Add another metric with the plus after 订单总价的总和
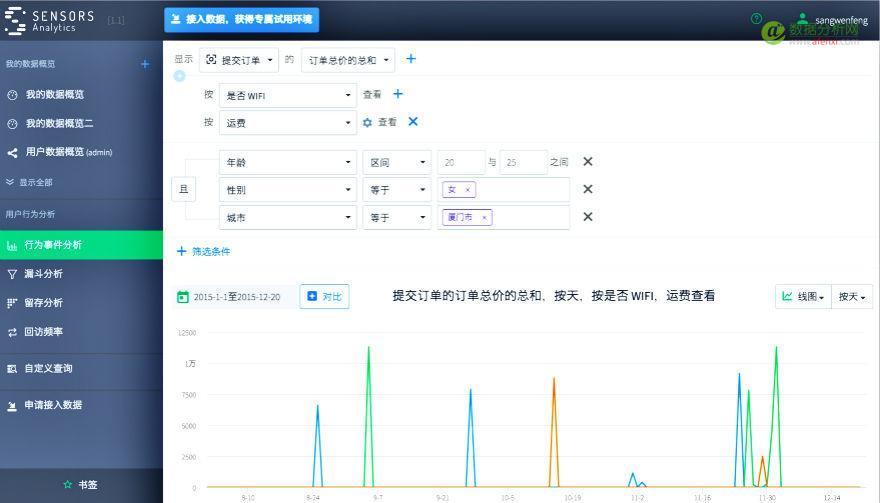 411,59
